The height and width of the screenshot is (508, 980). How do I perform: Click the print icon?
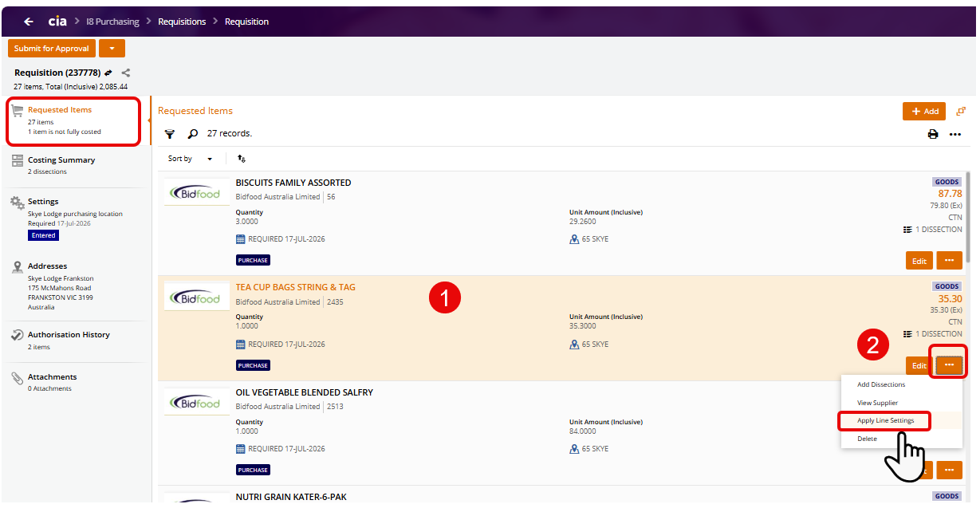pos(933,134)
